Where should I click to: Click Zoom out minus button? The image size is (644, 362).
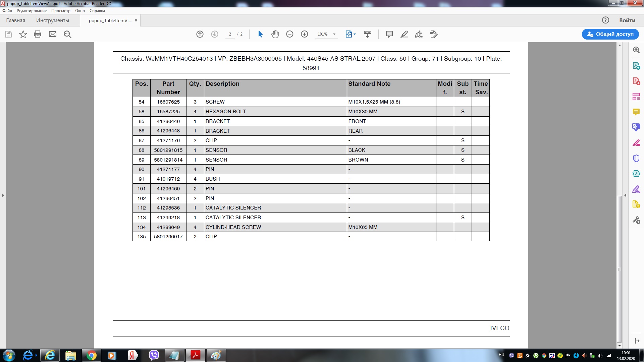[290, 34]
